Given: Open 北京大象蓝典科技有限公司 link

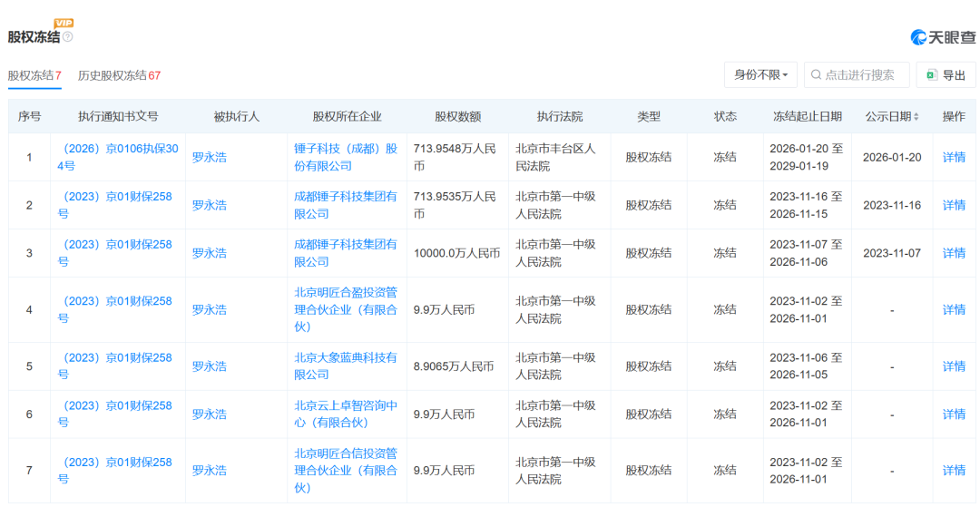Looking at the screenshot, I should [x=346, y=366].
